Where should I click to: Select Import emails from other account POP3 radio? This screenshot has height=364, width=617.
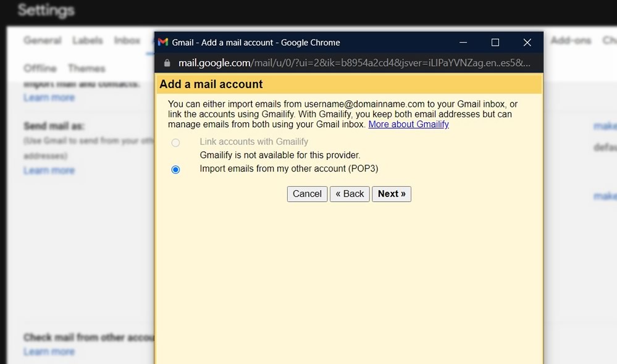[x=175, y=170]
